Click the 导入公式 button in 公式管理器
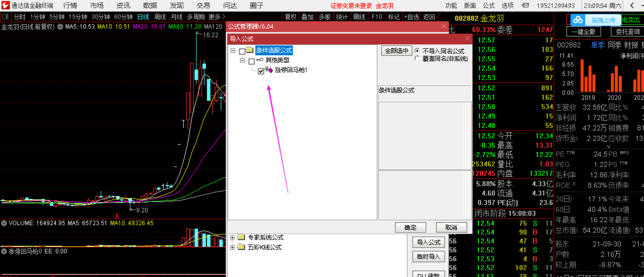The width and height of the screenshot is (644, 277). 429,242
